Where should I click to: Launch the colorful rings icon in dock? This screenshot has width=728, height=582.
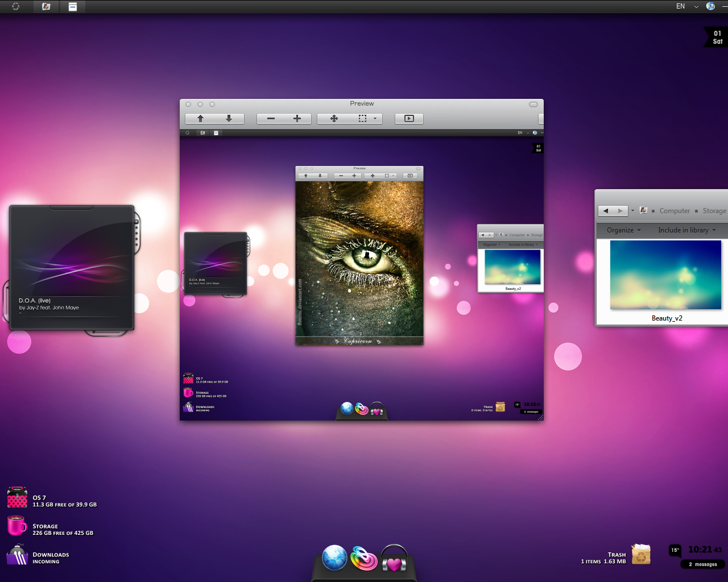click(x=364, y=558)
